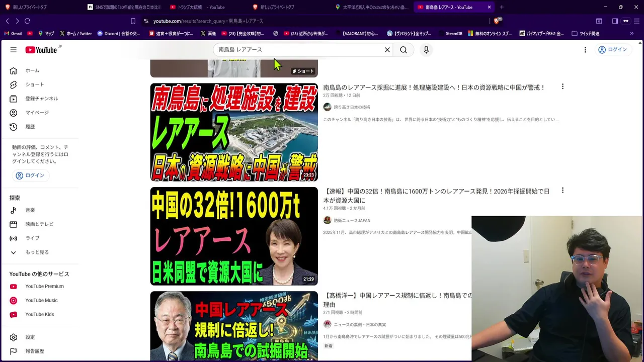644x362 pixels.
Task: Start voice search with the microphone
Action: [426, 50]
